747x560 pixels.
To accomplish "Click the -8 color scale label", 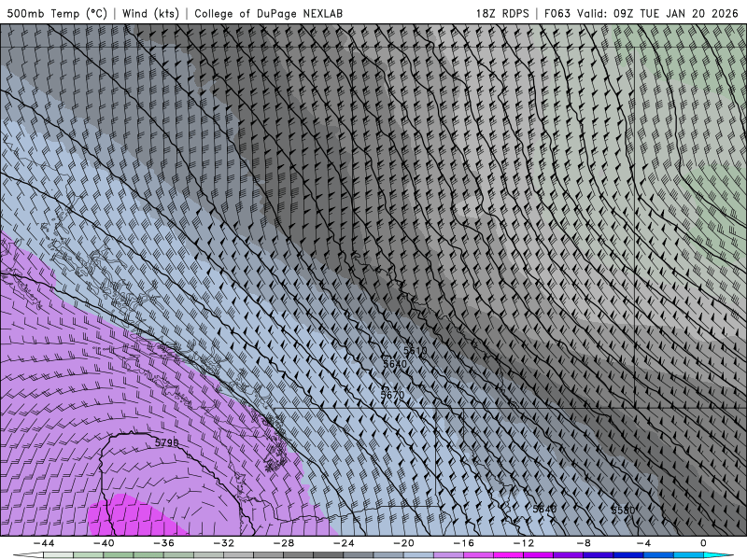I will click(585, 543).
